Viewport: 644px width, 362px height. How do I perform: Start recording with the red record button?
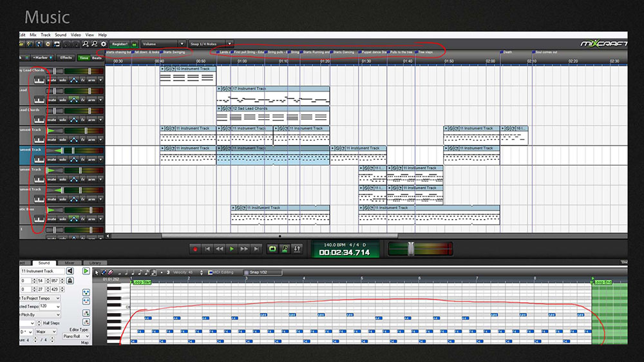[195, 249]
